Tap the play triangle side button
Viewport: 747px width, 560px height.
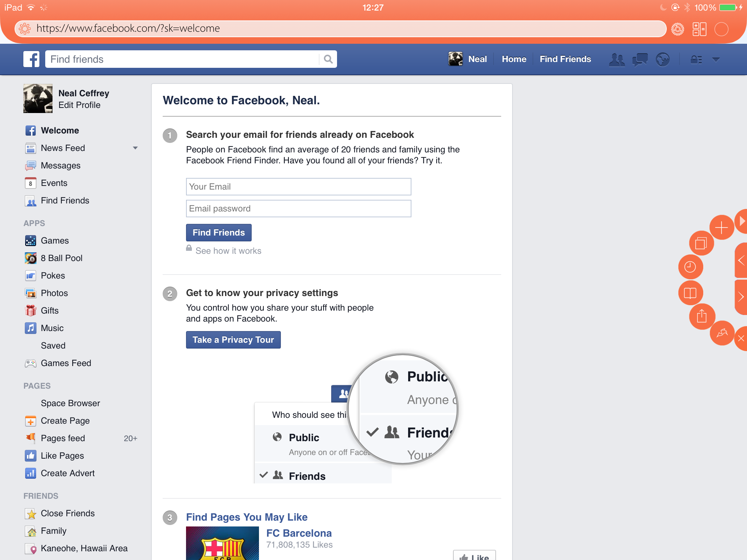coord(741,221)
